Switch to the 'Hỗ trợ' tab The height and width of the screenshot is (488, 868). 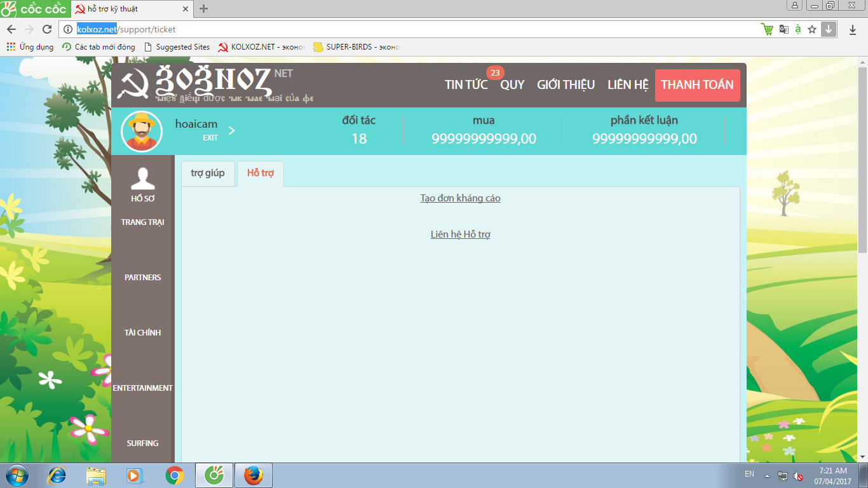[x=261, y=173]
